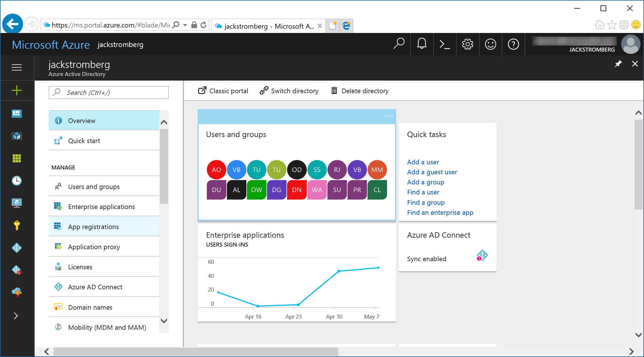Screen dimensions: 644x357
Task: Click the Delete directory command
Action: pyautogui.click(x=360, y=91)
